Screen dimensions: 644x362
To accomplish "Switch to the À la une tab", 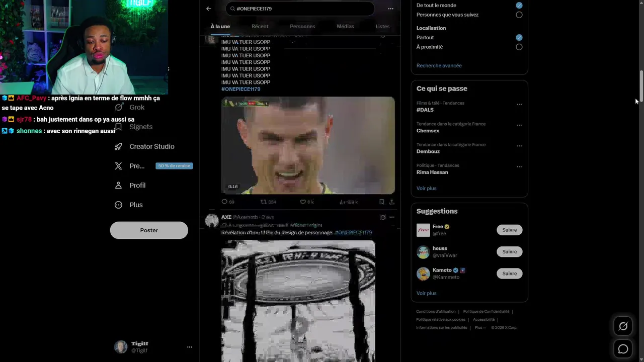I will pos(220,26).
